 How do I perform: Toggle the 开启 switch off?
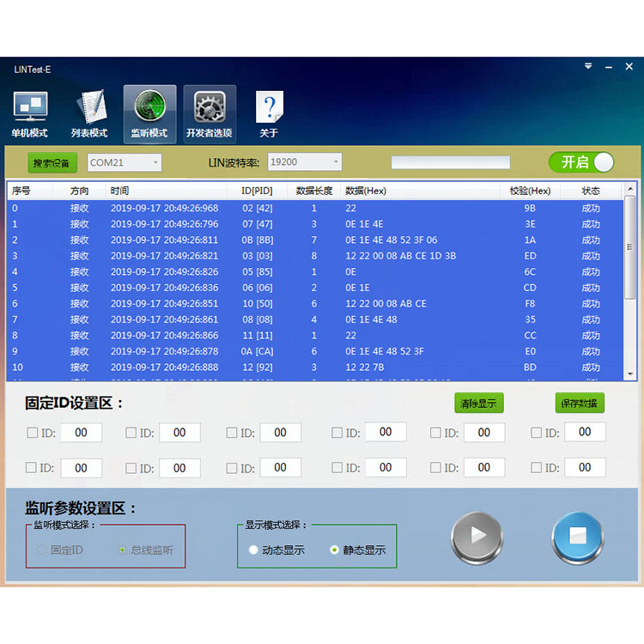click(x=581, y=162)
